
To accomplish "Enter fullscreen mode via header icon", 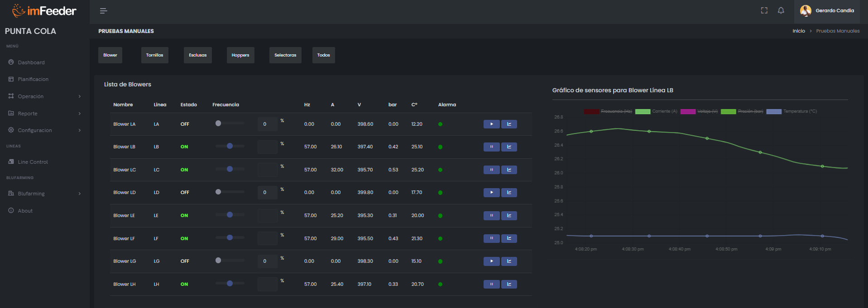I will coord(764,10).
